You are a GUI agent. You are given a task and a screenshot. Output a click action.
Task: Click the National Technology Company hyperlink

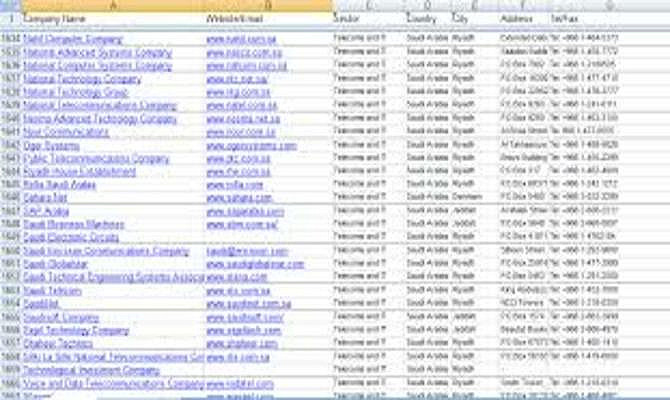[x=82, y=79]
